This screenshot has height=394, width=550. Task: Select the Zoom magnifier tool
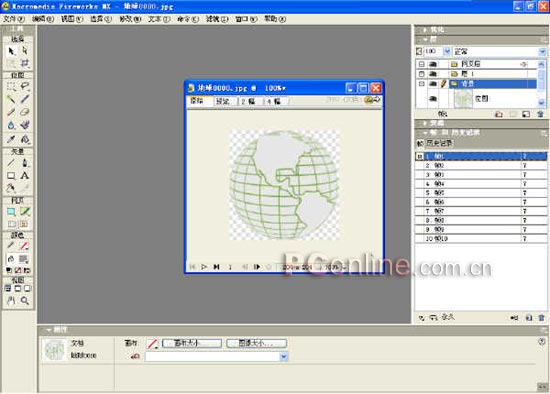click(x=24, y=300)
